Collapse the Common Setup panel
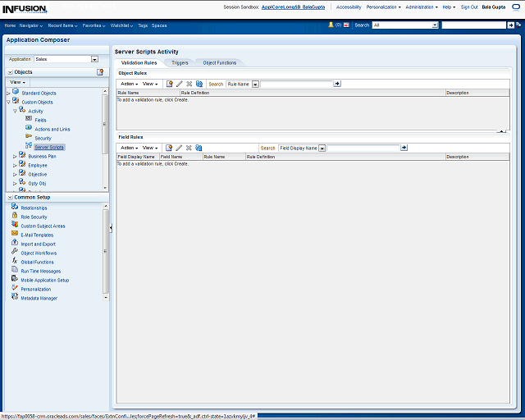 (x=9, y=198)
